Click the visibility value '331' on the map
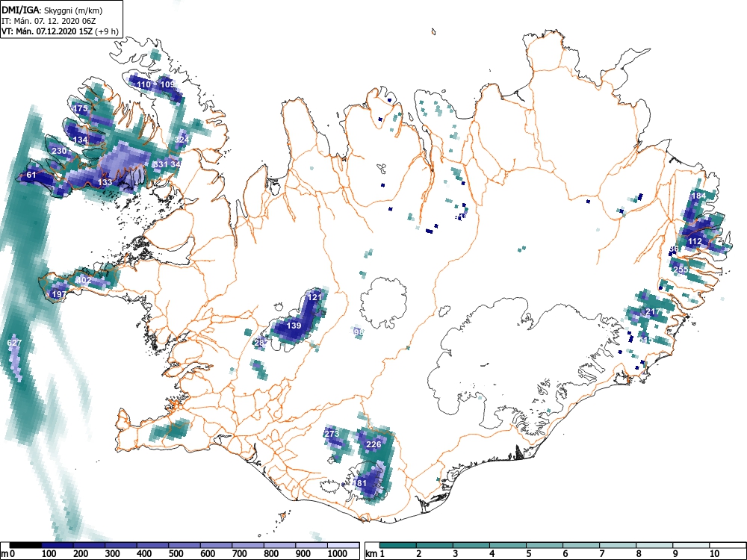This screenshot has width=747, height=560. 161,164
